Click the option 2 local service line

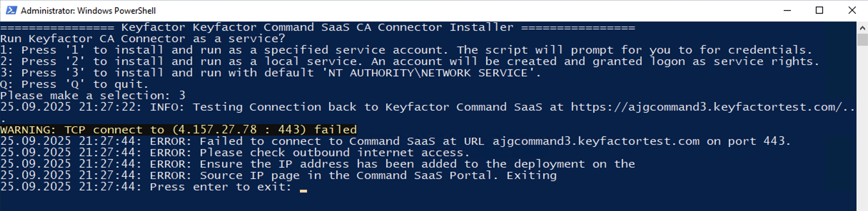click(x=410, y=62)
